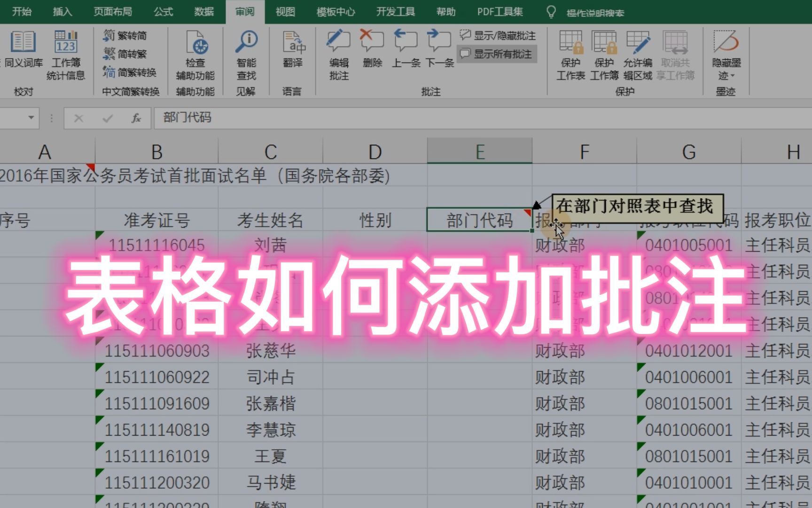
Task: Select column B header
Action: pos(157,151)
